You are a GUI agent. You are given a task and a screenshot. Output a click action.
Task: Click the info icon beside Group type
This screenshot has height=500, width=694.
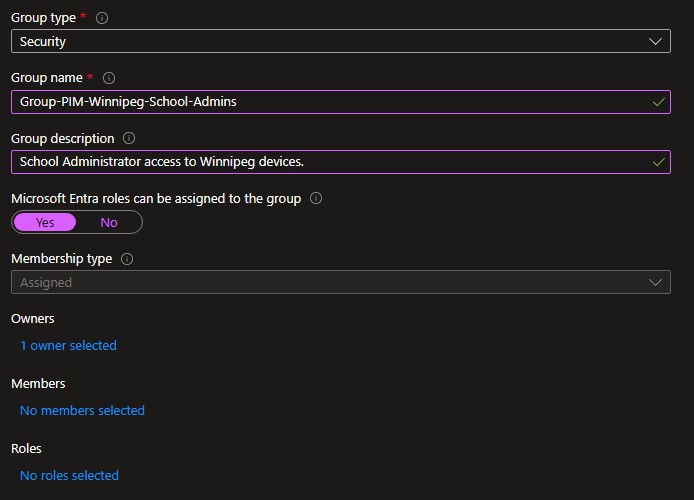pos(103,18)
